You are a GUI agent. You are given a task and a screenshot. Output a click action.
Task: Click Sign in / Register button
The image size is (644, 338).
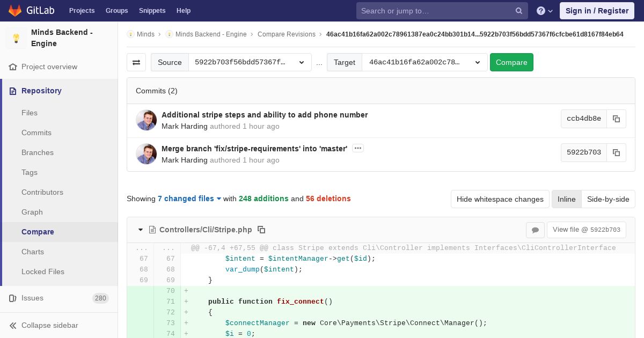(x=597, y=11)
